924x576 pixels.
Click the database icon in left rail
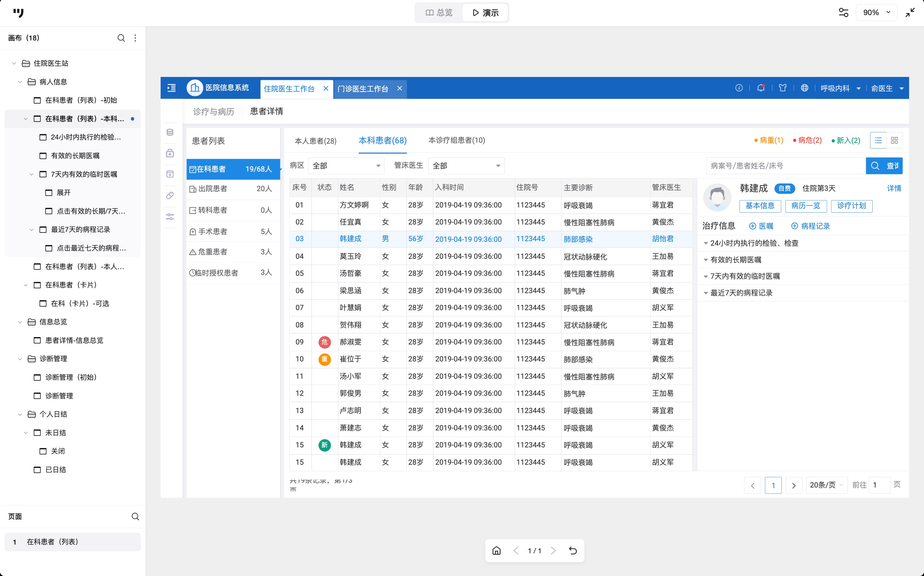click(x=170, y=132)
